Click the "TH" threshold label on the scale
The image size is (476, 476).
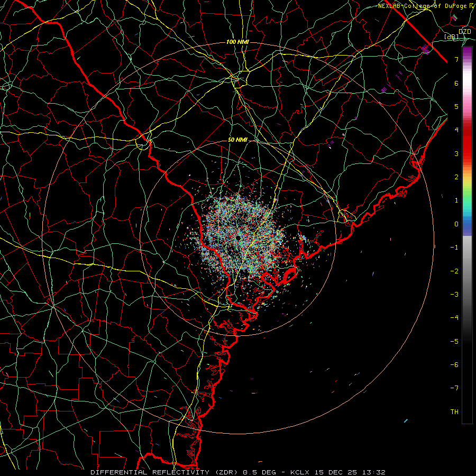pyautogui.click(x=454, y=412)
